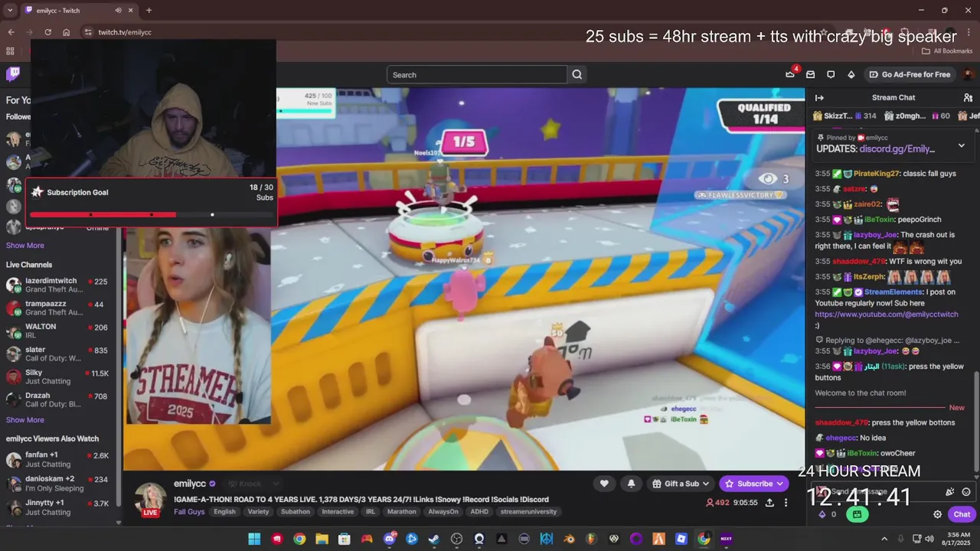The image size is (980, 551).
Task: Click the Marathon tag
Action: [401, 512]
